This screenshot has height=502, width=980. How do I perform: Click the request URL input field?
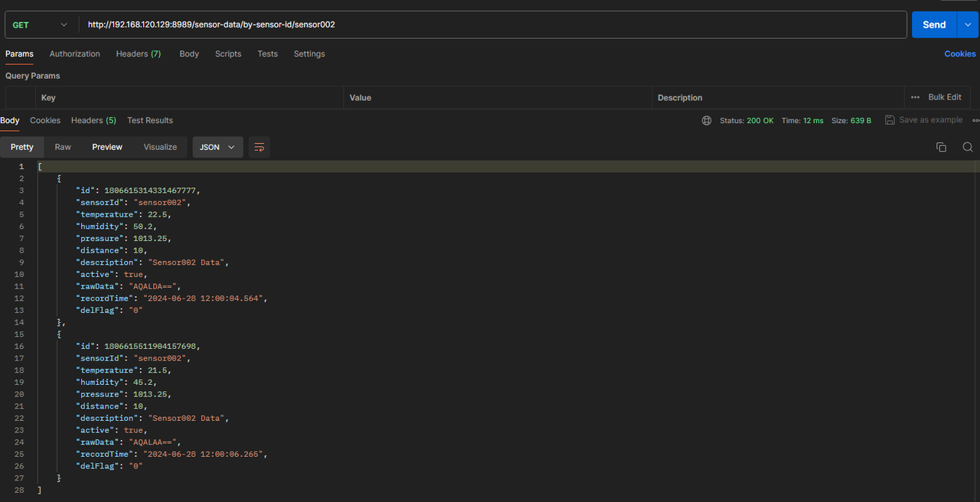coord(490,24)
